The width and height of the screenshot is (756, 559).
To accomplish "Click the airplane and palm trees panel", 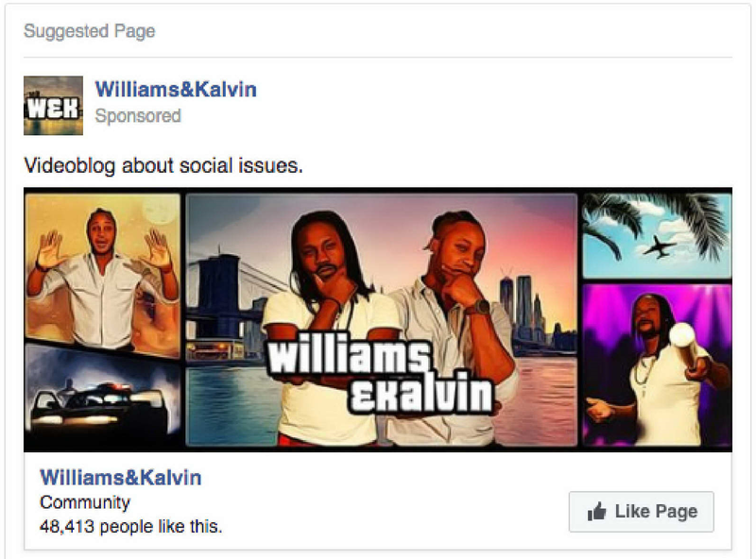I will (x=657, y=236).
